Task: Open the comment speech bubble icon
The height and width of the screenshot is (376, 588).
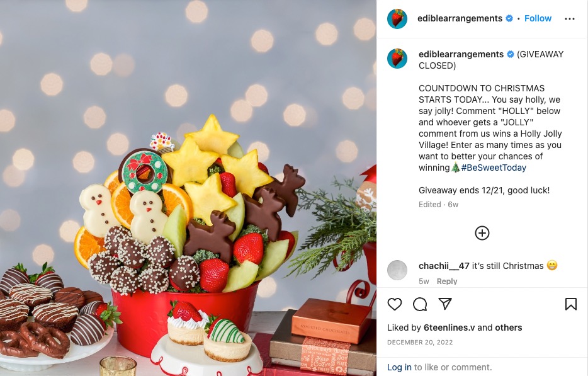Action: pos(420,304)
